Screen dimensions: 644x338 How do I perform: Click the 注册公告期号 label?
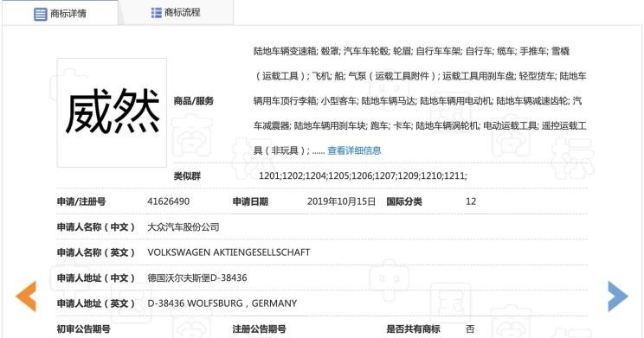(259, 328)
